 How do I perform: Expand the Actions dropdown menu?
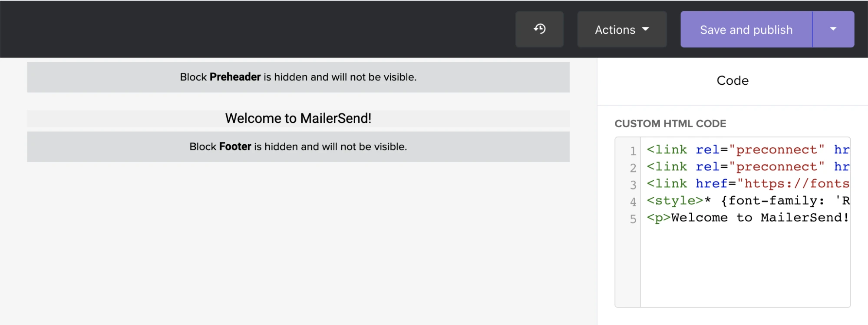tap(621, 30)
